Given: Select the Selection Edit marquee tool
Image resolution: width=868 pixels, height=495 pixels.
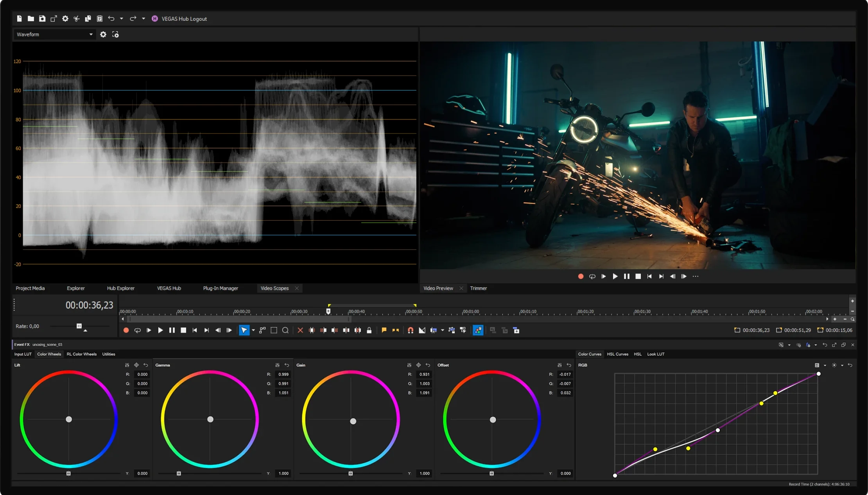Looking at the screenshot, I should (x=274, y=330).
